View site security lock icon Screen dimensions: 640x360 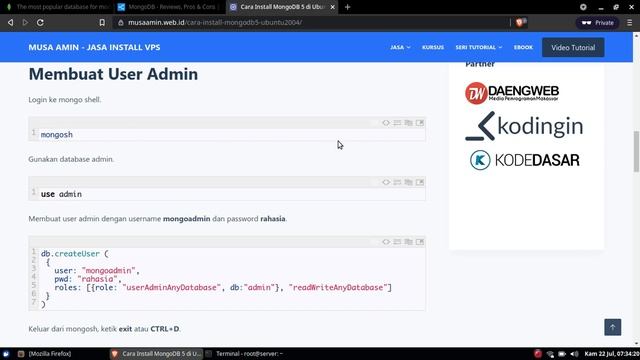[x=120, y=22]
